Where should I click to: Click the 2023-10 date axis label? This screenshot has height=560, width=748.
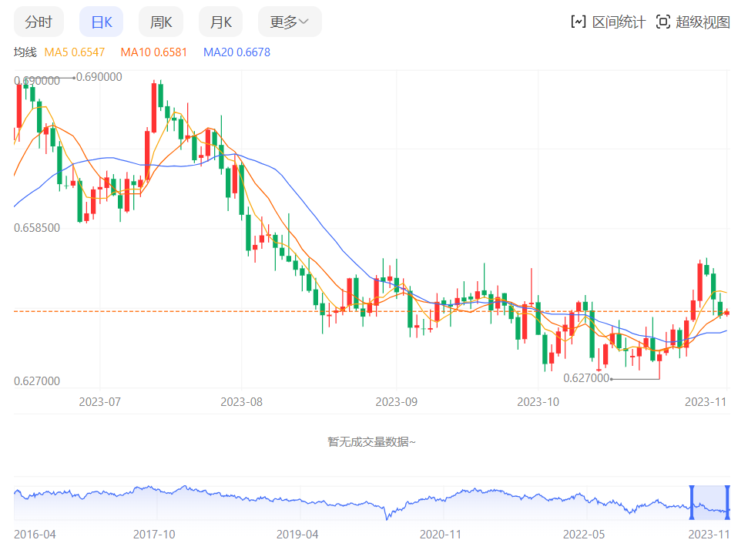coord(538,402)
